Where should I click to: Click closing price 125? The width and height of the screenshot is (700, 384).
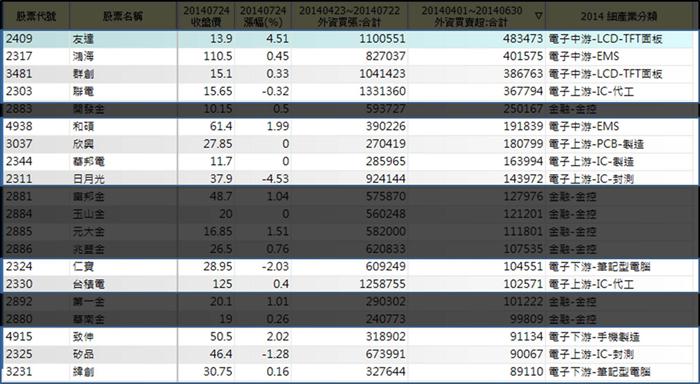tap(222, 284)
